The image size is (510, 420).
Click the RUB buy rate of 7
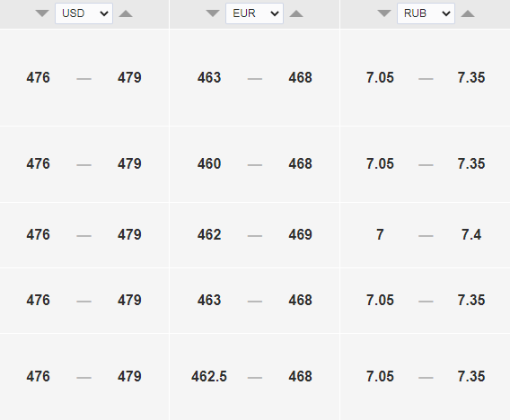click(x=380, y=235)
